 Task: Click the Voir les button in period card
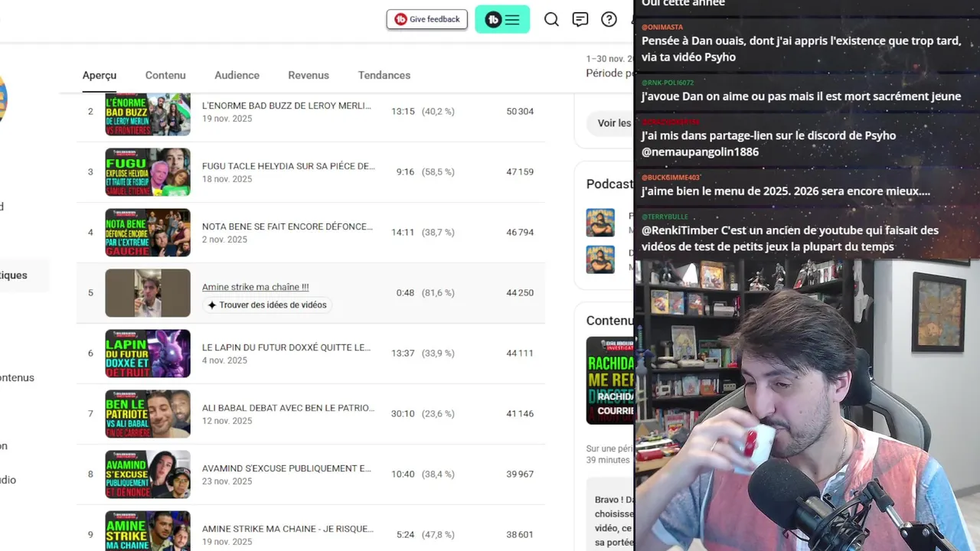pos(611,123)
